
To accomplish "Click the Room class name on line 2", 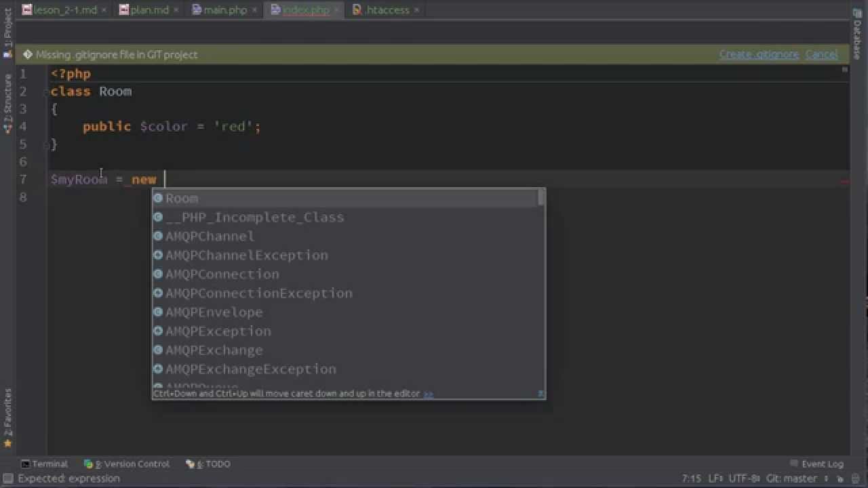I will pos(115,91).
